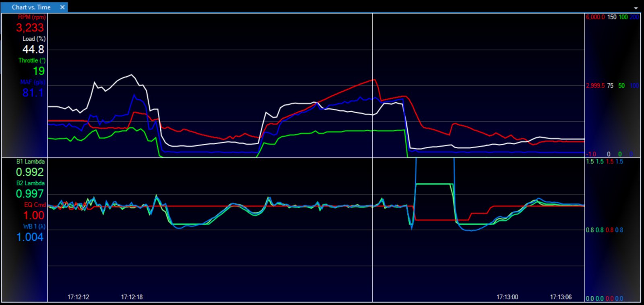Select the WB 1 (λ) channel label
Image resolution: width=644 pixels, height=305 pixels.
[x=34, y=226]
